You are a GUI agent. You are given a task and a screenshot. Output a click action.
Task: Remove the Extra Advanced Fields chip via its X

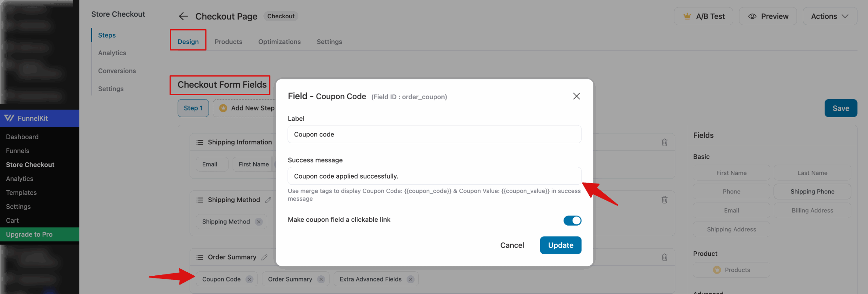point(411,279)
